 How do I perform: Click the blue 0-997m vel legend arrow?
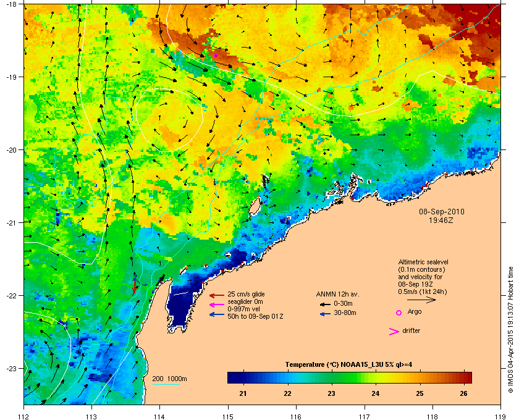(217, 314)
